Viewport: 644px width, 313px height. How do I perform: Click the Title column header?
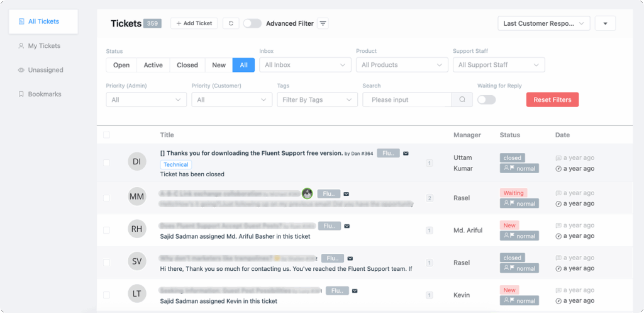167,135
